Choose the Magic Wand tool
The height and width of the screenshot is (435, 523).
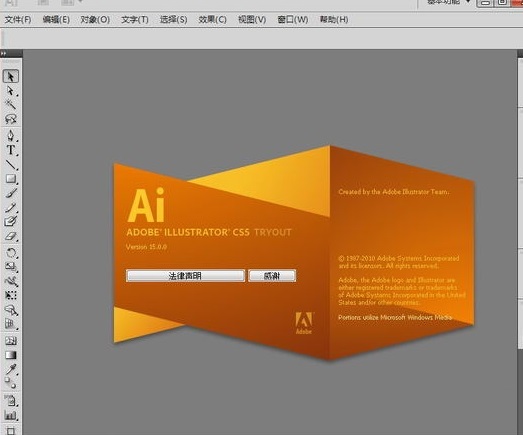pyautogui.click(x=11, y=105)
